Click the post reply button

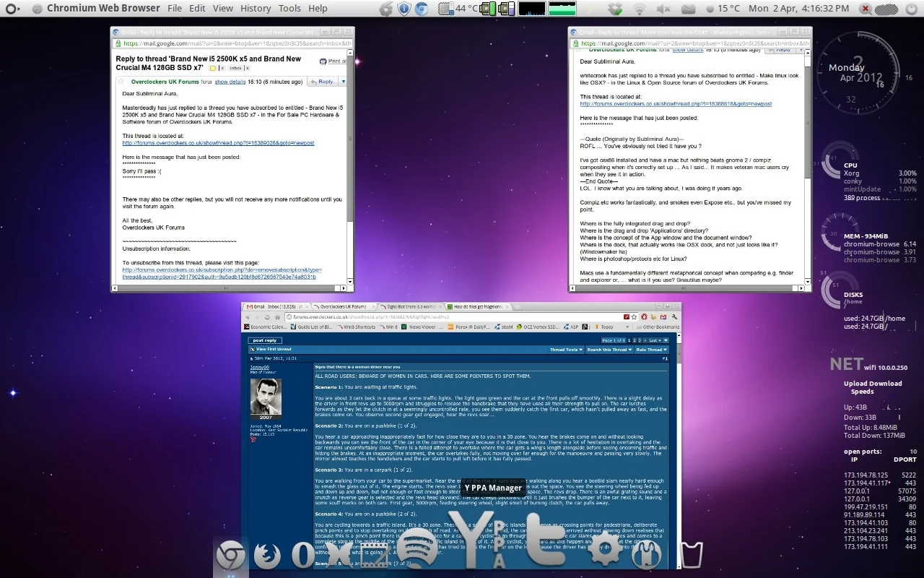click(265, 340)
